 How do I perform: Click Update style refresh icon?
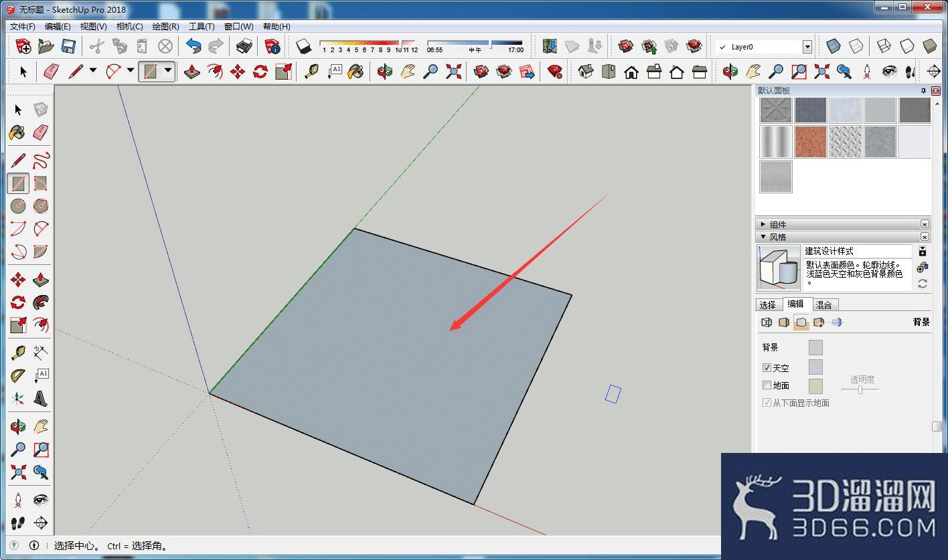(x=923, y=284)
